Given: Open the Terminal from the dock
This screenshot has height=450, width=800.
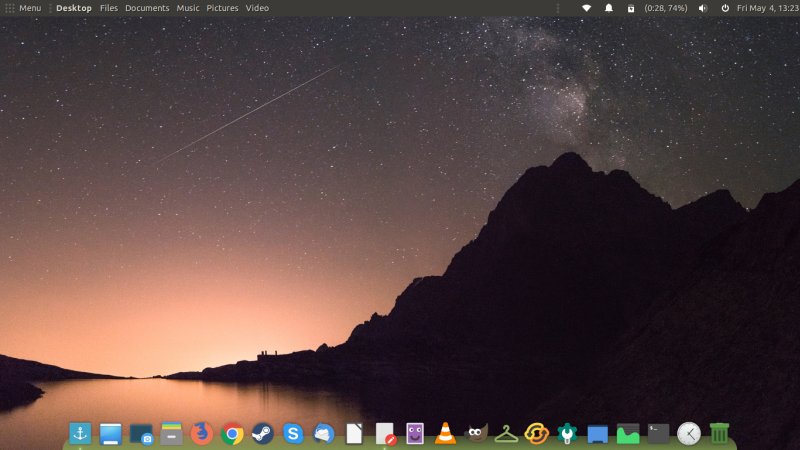Looking at the screenshot, I should tap(658, 433).
